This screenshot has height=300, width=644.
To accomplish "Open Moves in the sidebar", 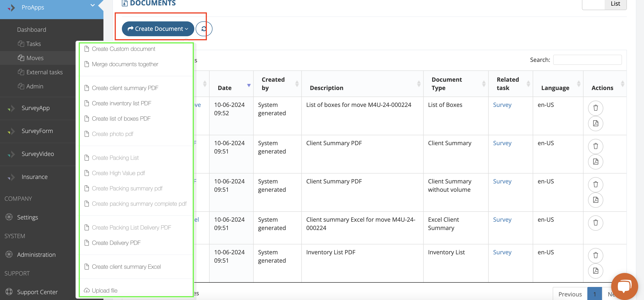I will [x=35, y=58].
